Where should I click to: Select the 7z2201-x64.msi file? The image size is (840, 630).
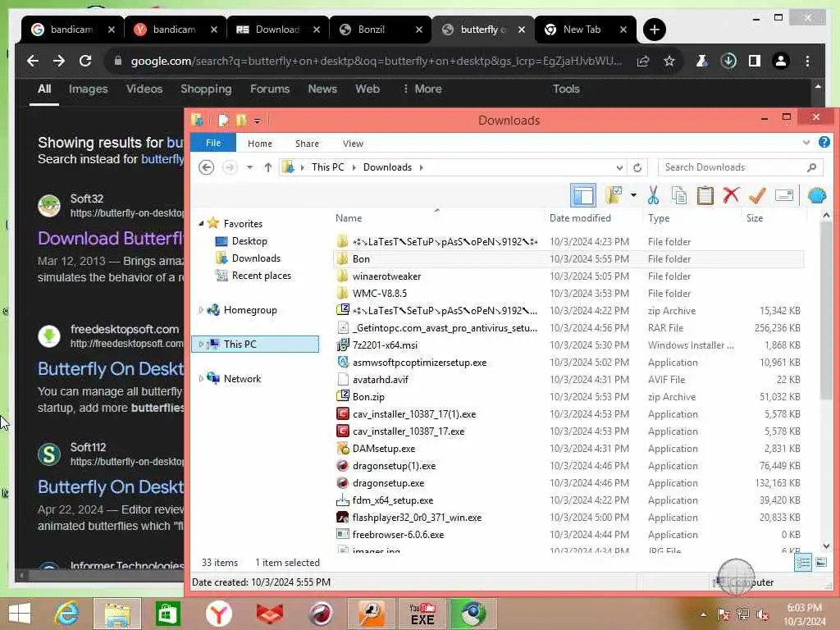(x=385, y=345)
